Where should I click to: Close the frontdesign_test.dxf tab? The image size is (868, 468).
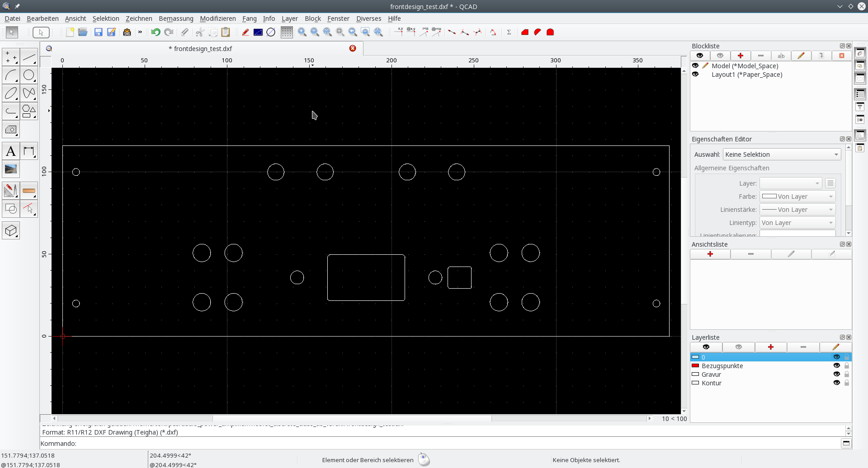tap(353, 48)
